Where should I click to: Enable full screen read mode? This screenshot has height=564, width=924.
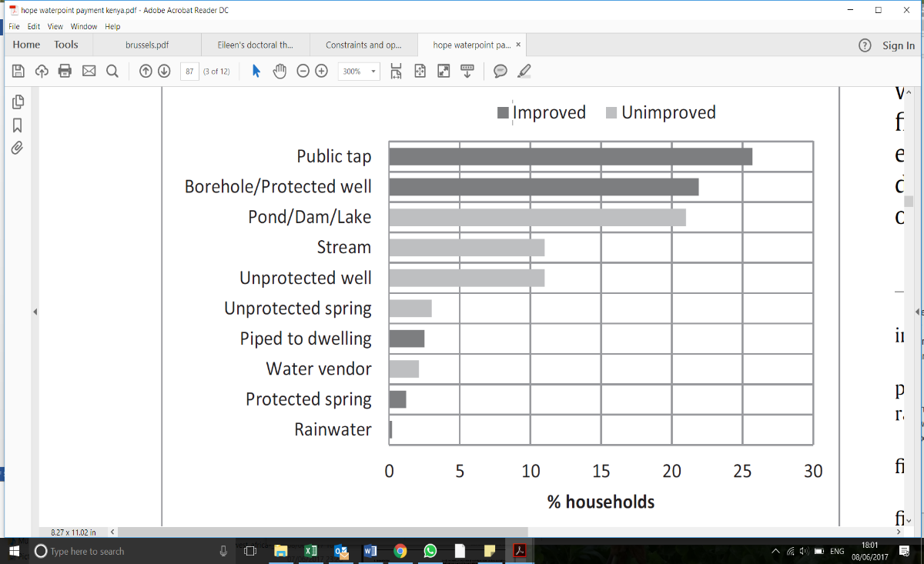(444, 71)
